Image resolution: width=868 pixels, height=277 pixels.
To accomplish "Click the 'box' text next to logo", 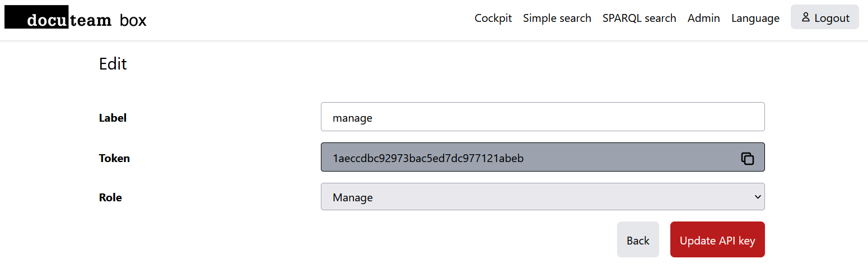I will 133,20.
